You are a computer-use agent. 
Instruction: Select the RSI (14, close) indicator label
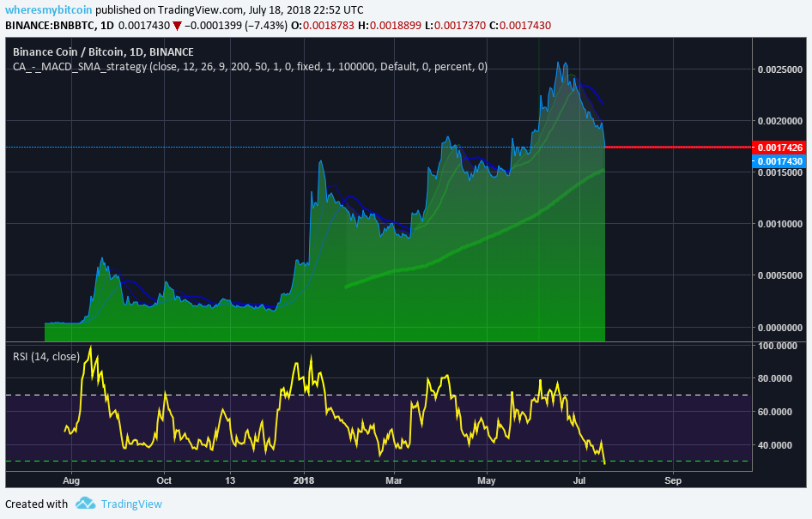pyautogui.click(x=46, y=356)
